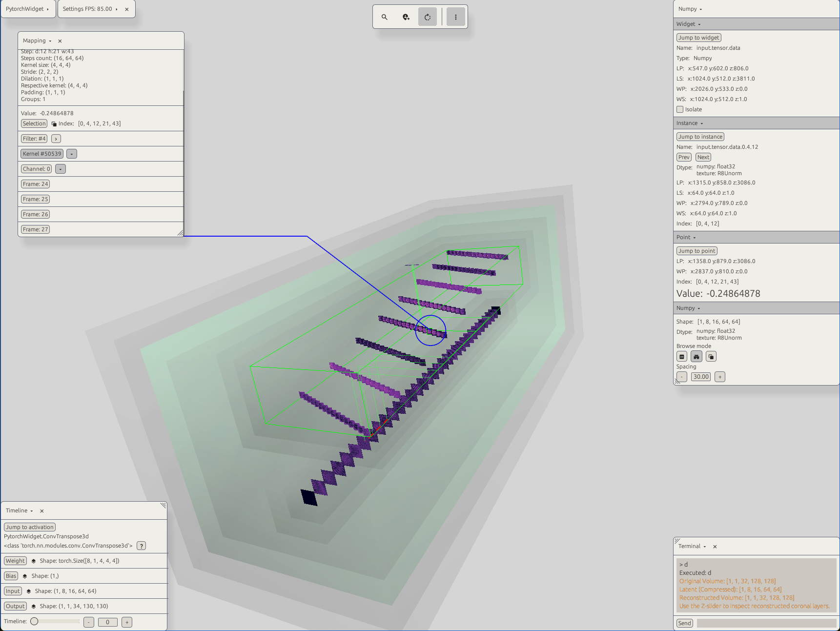Click the Filter: #4 button
This screenshot has height=631, width=840.
[34, 139]
